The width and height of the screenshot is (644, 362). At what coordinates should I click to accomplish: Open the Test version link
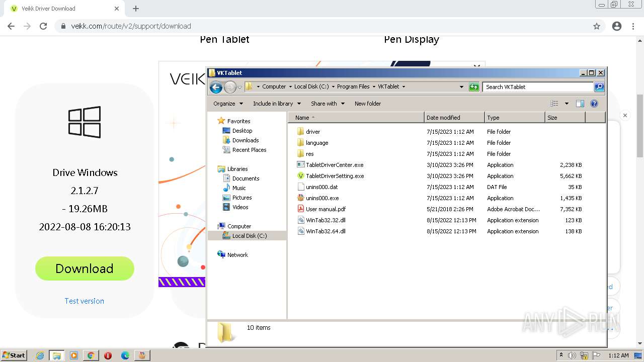(x=84, y=301)
